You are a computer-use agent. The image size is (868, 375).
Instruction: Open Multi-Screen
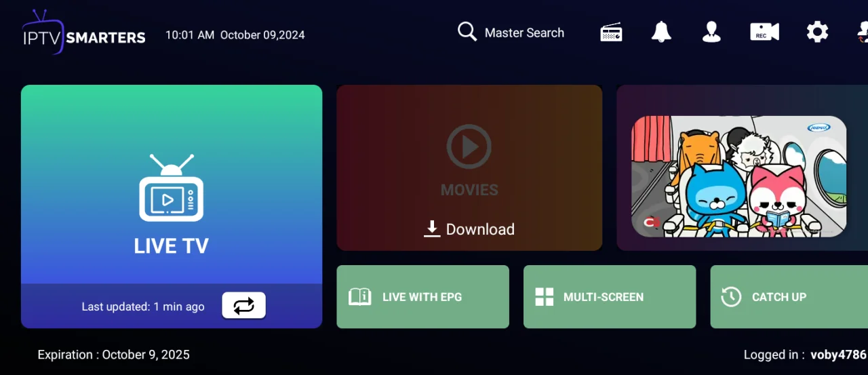point(610,296)
